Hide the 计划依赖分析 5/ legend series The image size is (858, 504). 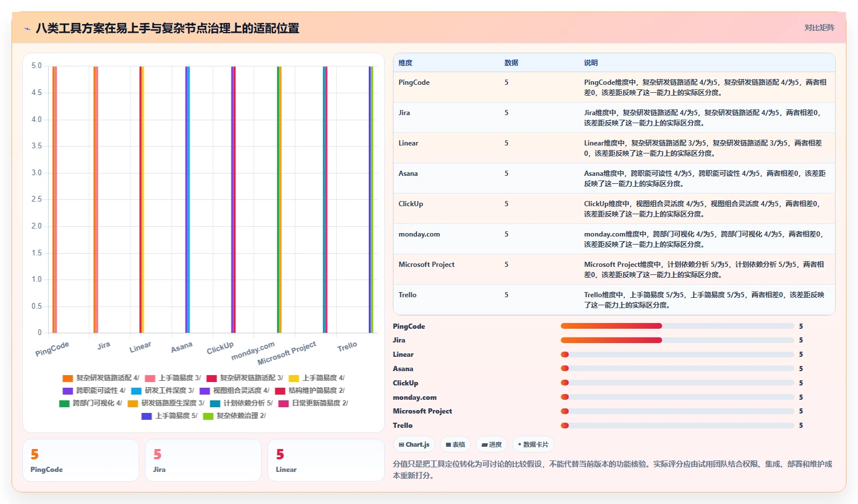[x=241, y=403]
